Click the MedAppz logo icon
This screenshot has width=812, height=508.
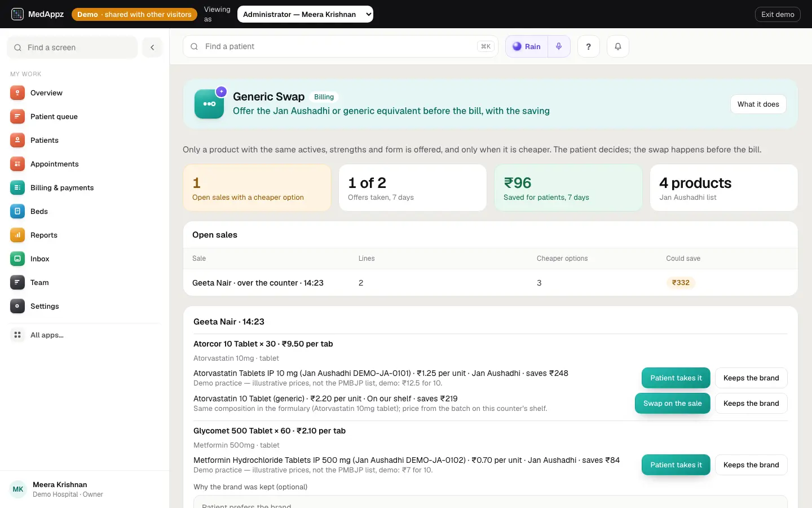click(x=17, y=14)
